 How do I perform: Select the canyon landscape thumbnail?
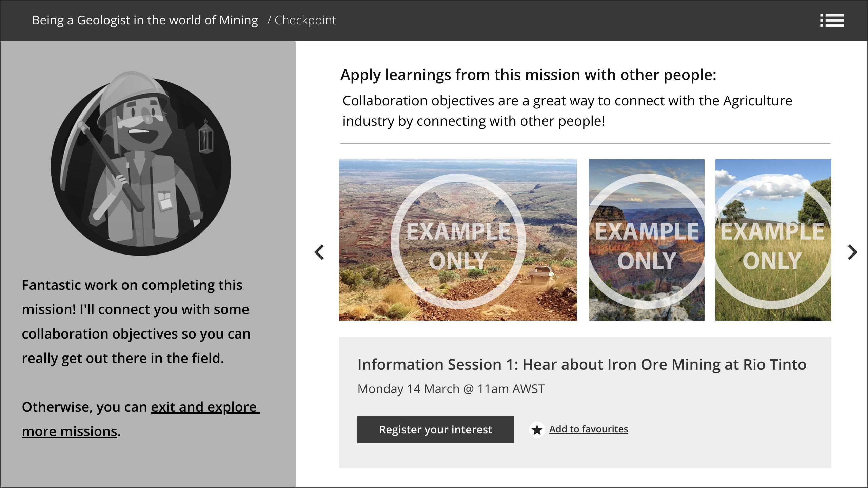646,240
